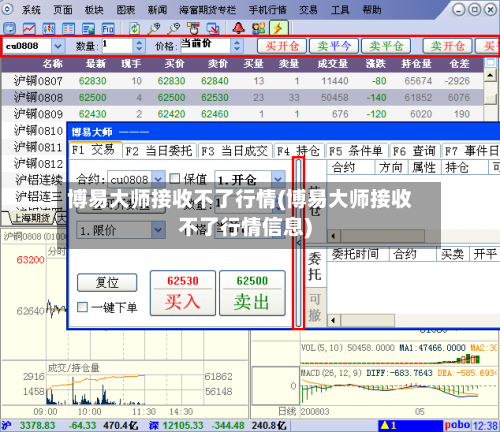Expand the 合约 cu0808 dropdown in dialog
The height and width of the screenshot is (432, 500).
coord(158,180)
